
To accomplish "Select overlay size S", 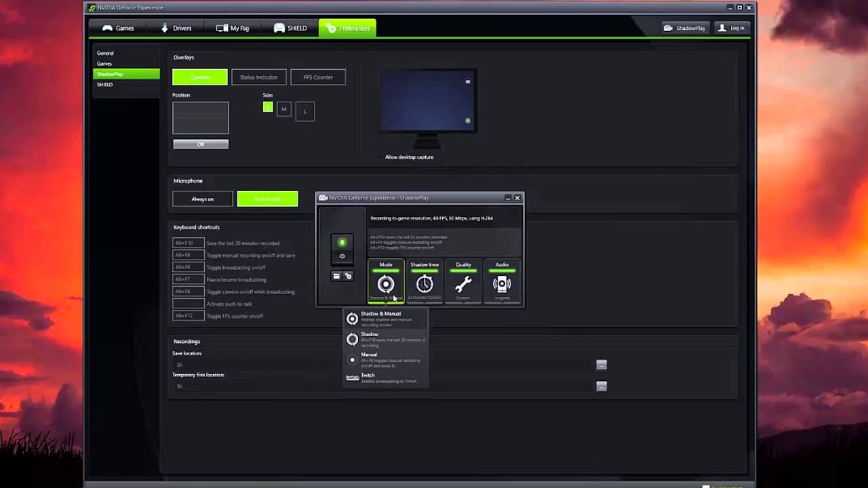I will coord(268,107).
